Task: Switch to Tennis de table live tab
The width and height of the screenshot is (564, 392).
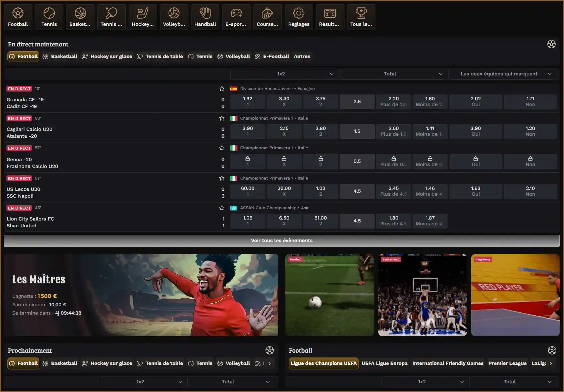Action: tap(160, 56)
